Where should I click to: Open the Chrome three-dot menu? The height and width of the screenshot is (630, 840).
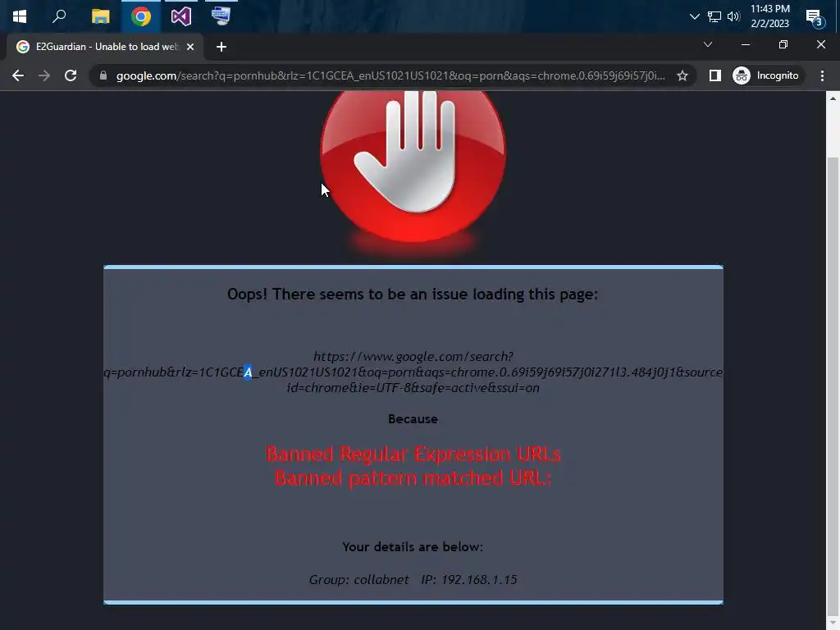click(822, 75)
